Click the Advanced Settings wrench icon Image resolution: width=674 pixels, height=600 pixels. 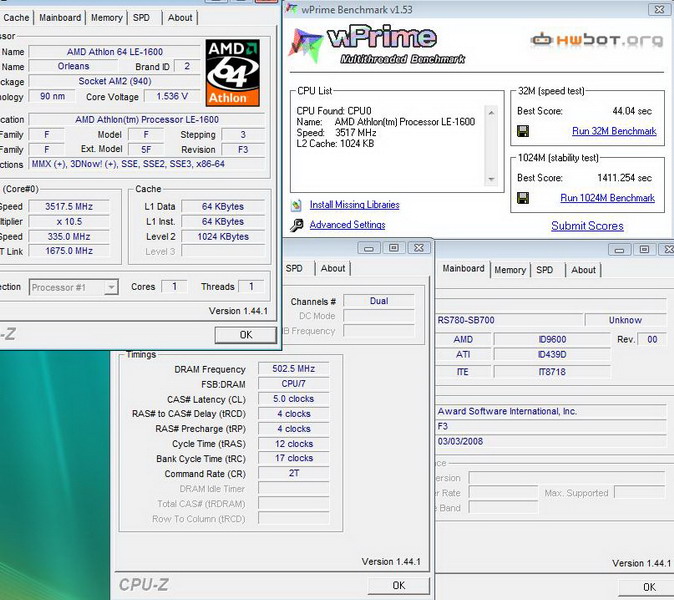click(296, 225)
